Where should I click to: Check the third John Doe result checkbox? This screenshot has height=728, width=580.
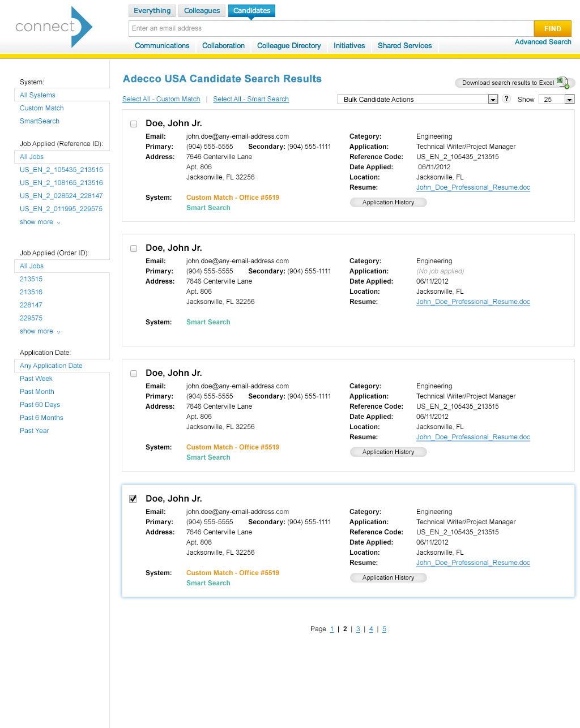pos(134,374)
